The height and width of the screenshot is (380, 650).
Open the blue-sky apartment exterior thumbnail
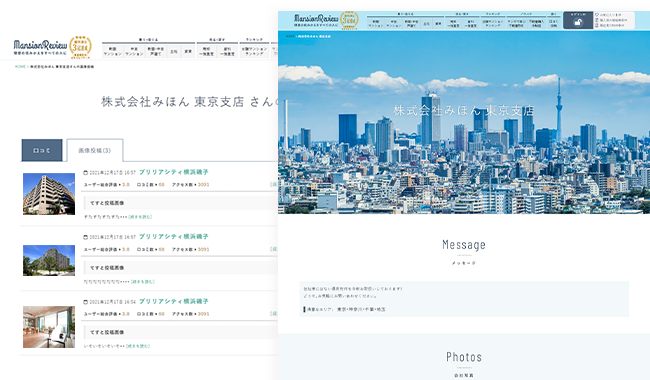tap(49, 194)
